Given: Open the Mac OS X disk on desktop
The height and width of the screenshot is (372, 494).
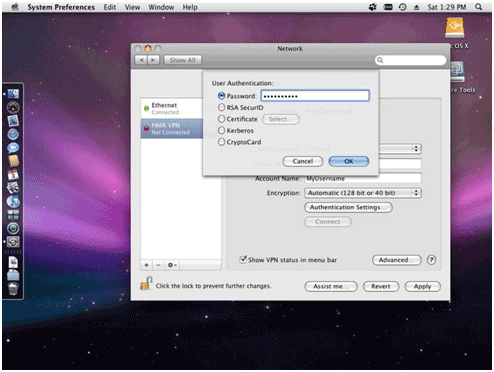Looking at the screenshot, I should pos(455,28).
